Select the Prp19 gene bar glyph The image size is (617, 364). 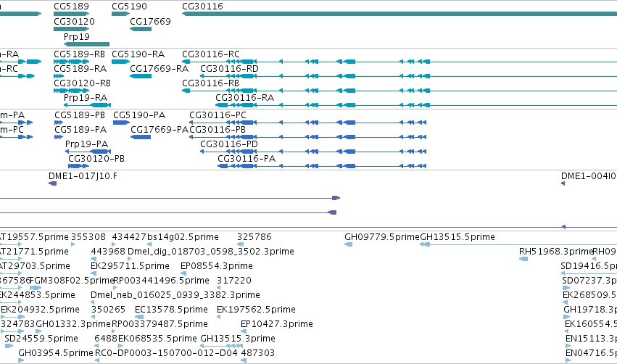(86, 44)
